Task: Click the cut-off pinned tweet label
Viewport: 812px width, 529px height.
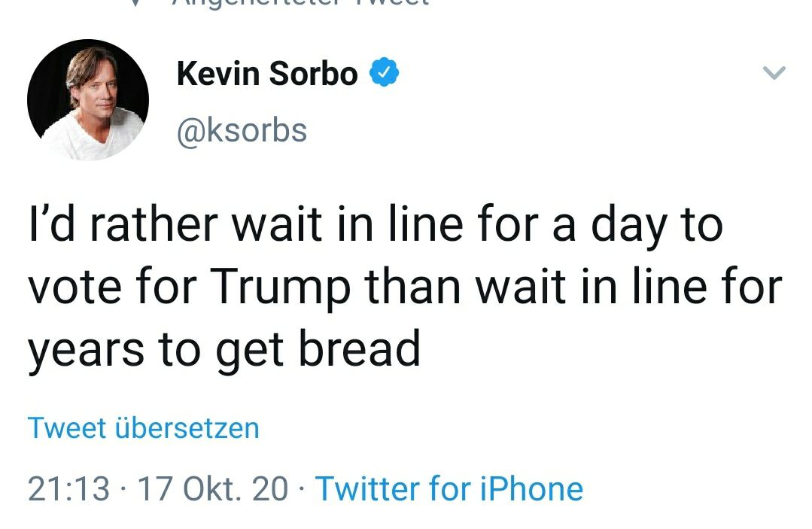Action: click(301, 2)
